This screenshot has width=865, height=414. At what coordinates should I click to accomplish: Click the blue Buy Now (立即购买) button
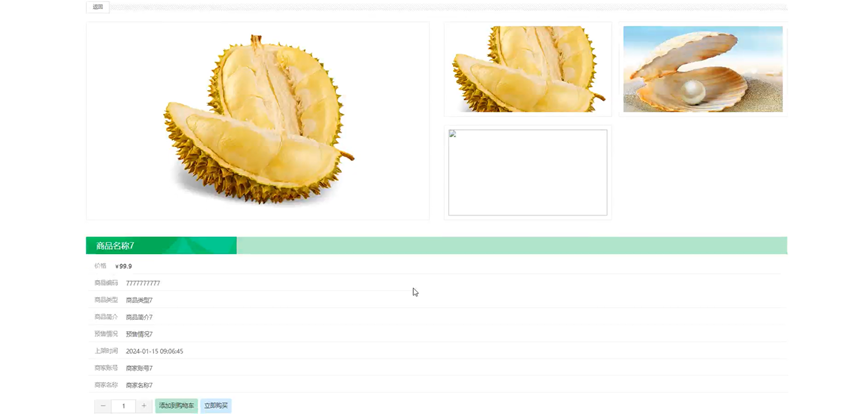[216, 406]
